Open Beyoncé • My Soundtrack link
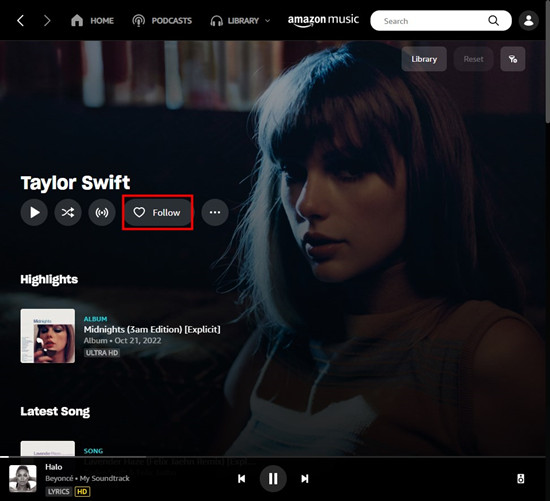The height and width of the screenshot is (501, 550). click(x=87, y=478)
